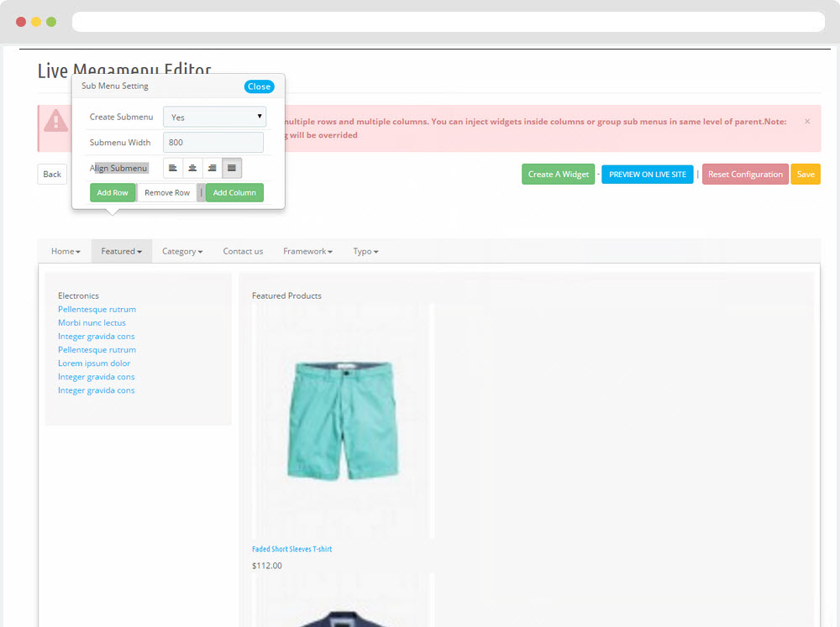Expand the Framework menu item
Image resolution: width=840 pixels, height=627 pixels.
click(x=307, y=251)
